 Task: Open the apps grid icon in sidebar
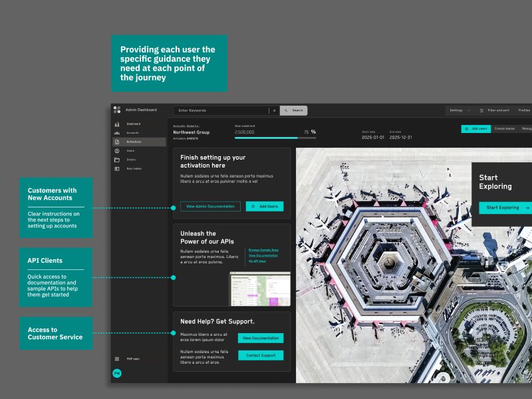117,358
